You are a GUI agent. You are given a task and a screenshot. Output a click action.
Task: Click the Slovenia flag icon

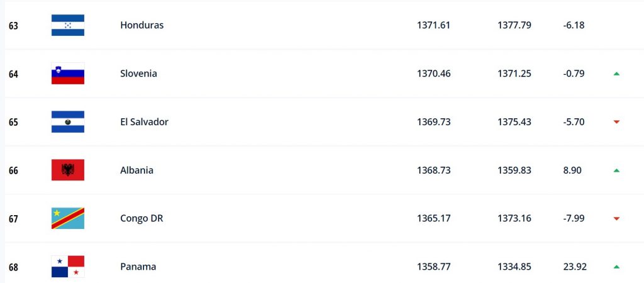tap(68, 74)
